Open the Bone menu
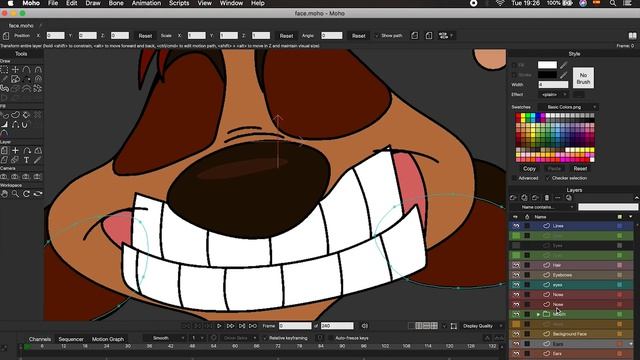The height and width of the screenshot is (360, 640). (116, 3)
